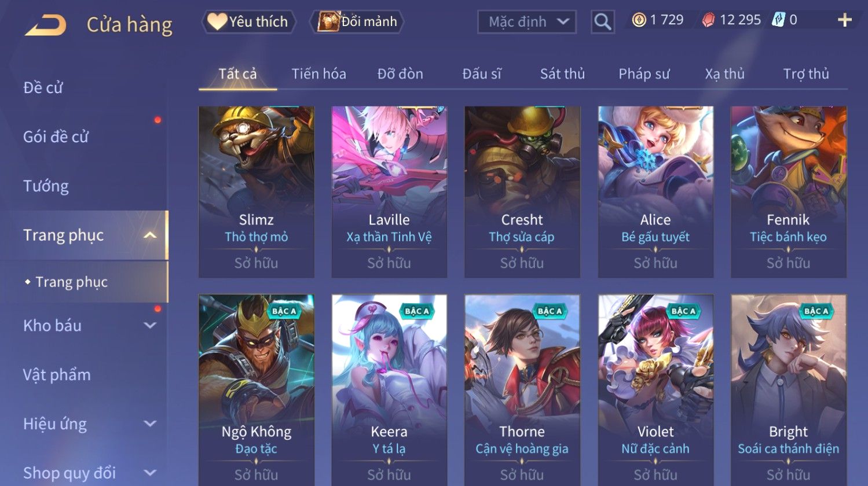Tap the plus icon to add currency

click(845, 20)
